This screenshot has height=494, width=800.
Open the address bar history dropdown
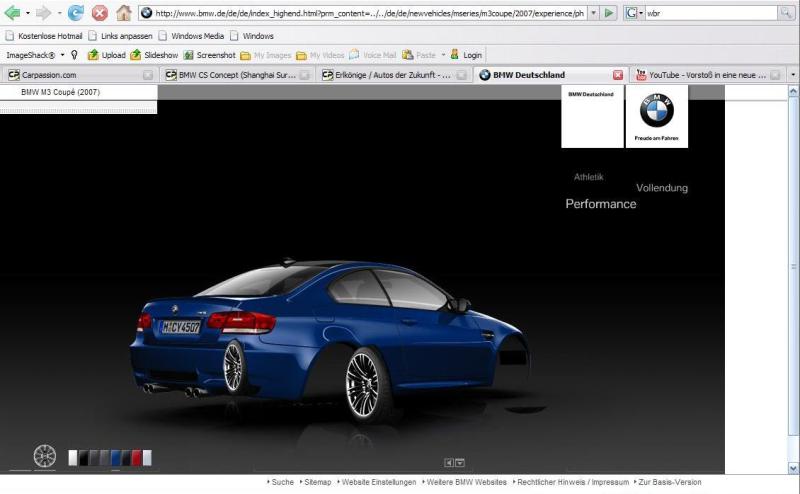click(x=593, y=13)
